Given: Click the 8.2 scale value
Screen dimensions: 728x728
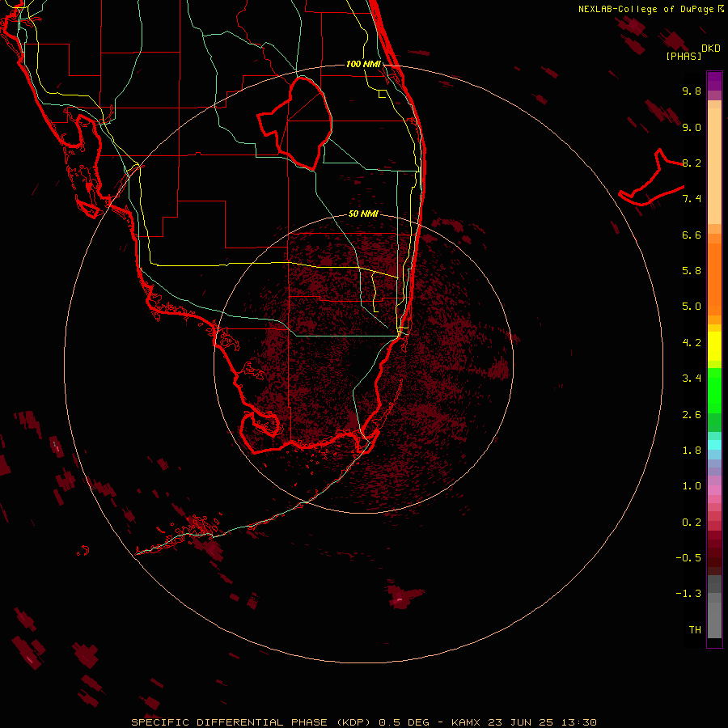Looking at the screenshot, I should (692, 163).
